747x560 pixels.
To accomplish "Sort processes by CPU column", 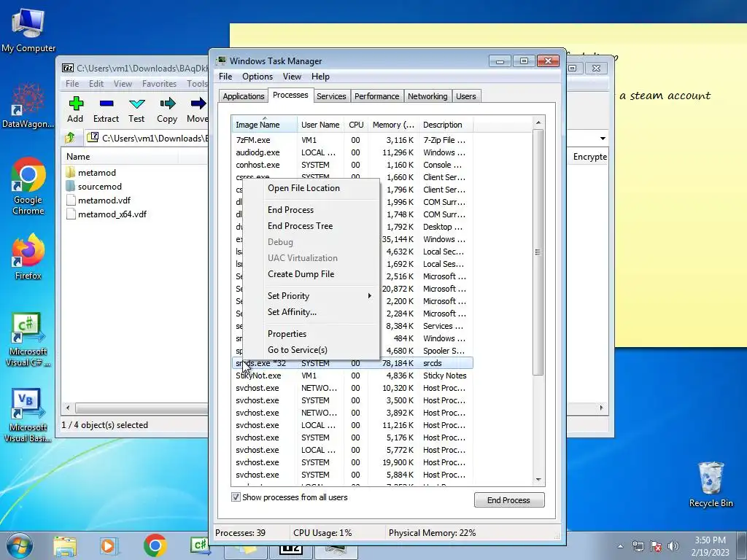I will click(x=356, y=125).
